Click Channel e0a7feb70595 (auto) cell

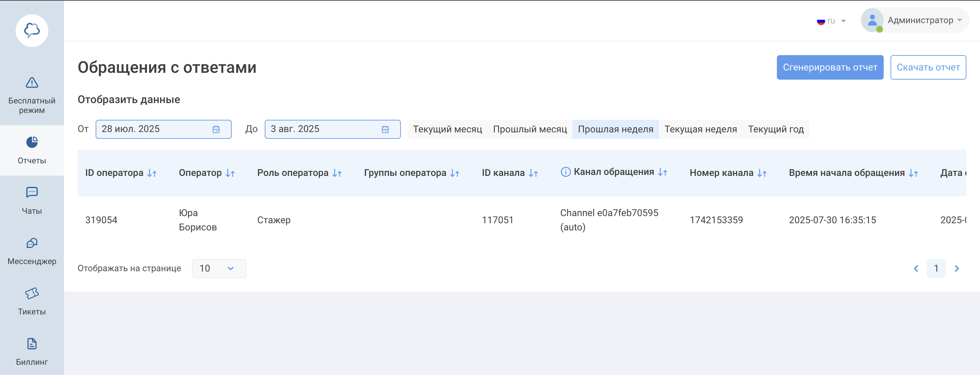click(x=609, y=220)
